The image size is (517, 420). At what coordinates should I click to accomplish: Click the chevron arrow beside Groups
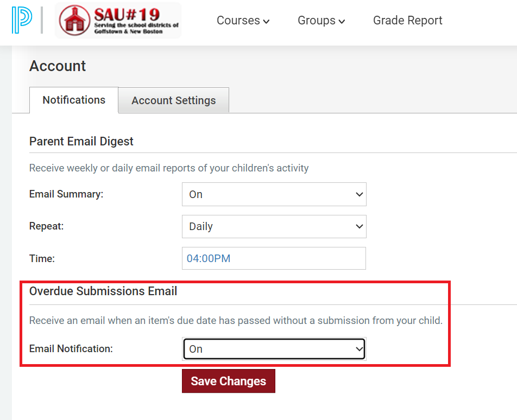click(x=342, y=22)
